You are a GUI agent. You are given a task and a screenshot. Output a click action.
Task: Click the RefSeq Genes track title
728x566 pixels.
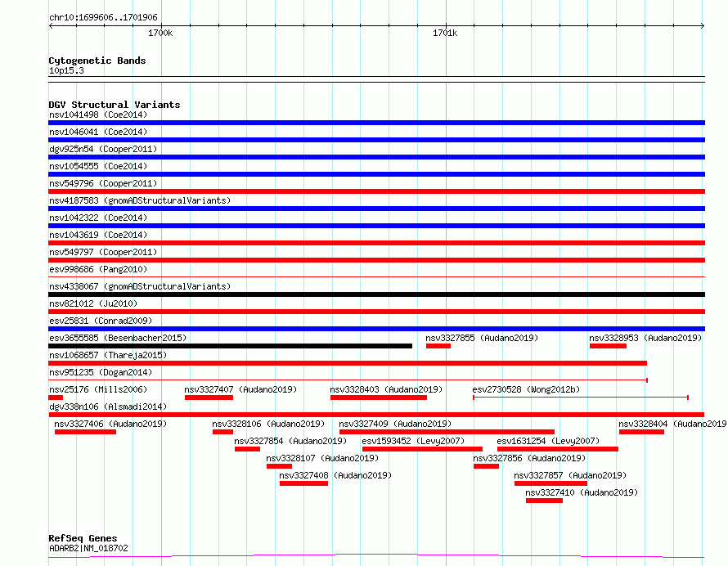[x=83, y=539]
